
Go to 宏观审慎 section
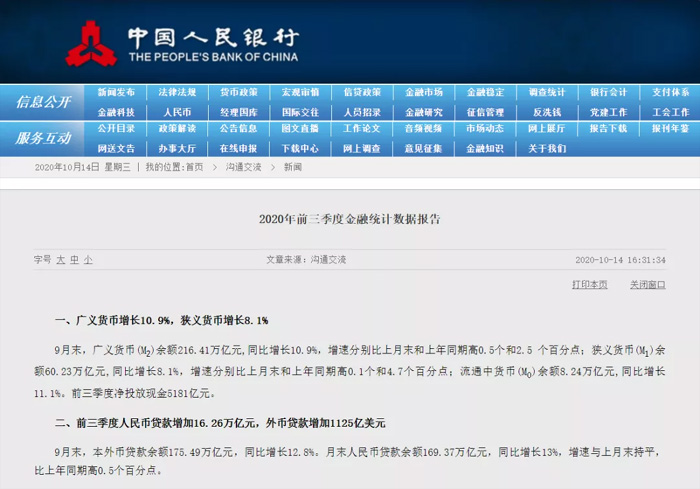(x=300, y=92)
